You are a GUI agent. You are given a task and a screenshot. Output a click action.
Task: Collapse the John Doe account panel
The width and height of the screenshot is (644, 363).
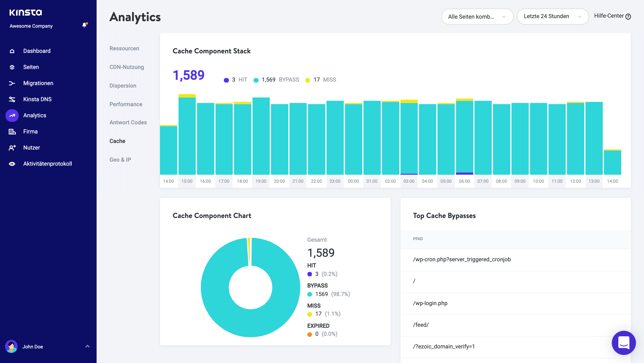click(88, 346)
